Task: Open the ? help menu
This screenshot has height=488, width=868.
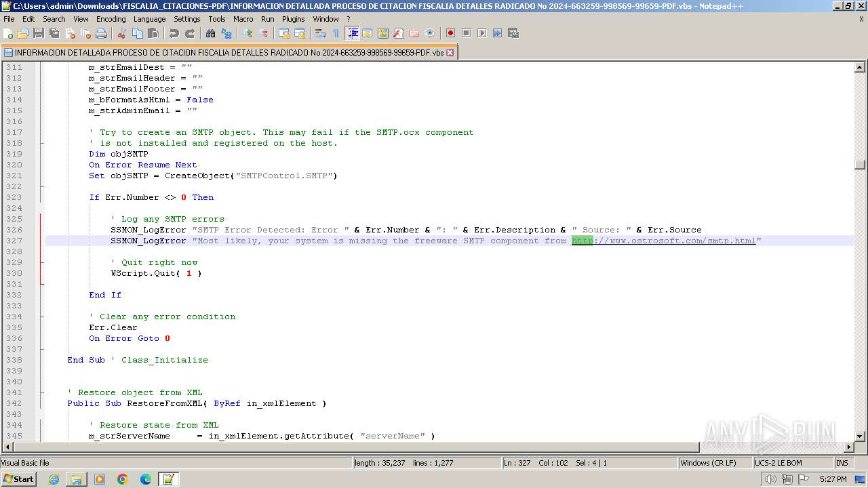Action: click(x=349, y=19)
